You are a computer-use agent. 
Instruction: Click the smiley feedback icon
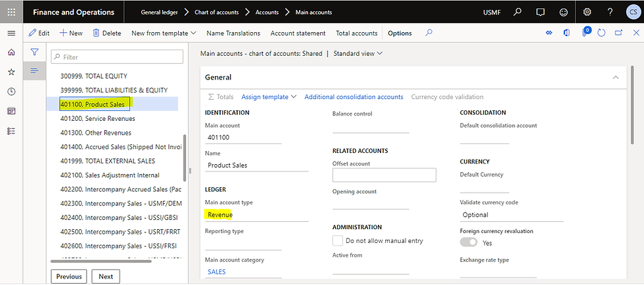[x=564, y=12]
